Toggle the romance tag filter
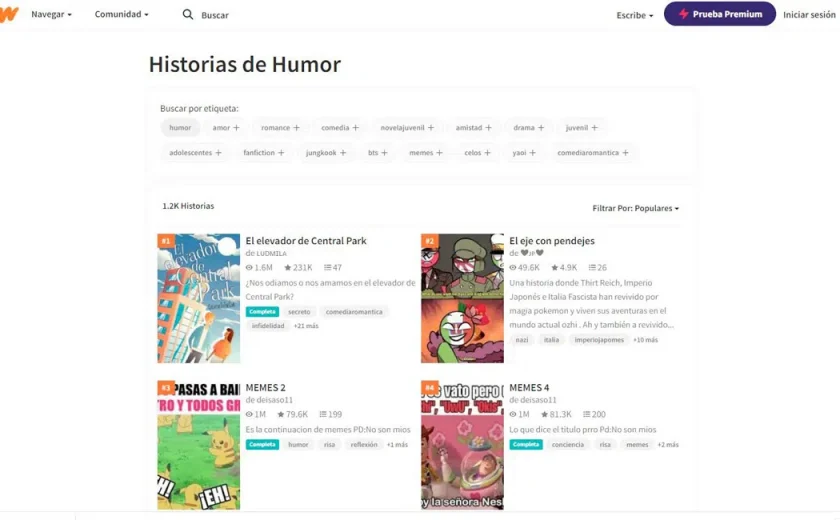This screenshot has width=840, height=520. point(280,127)
